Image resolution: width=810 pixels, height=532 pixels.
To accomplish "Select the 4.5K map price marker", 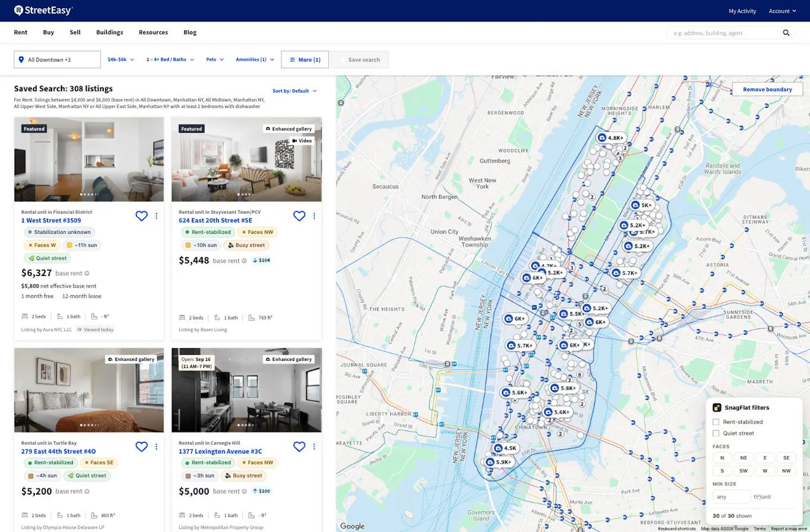I will pos(505,448).
